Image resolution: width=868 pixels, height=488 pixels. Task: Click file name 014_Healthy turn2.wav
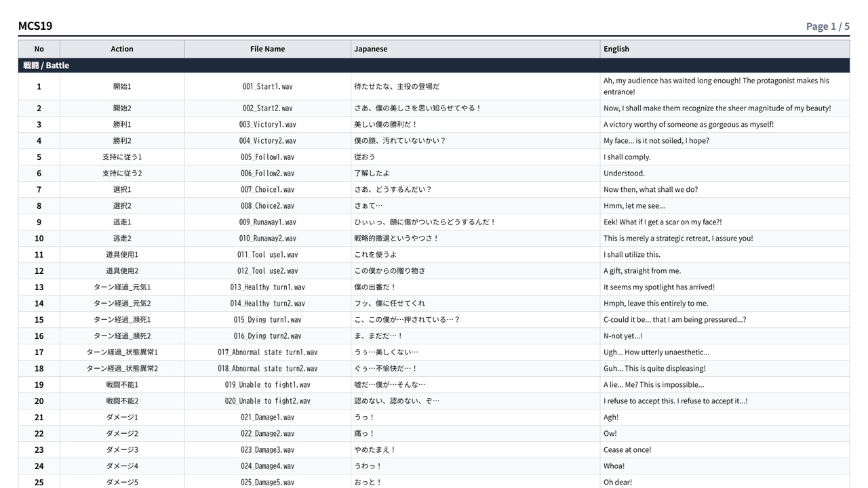267,304
